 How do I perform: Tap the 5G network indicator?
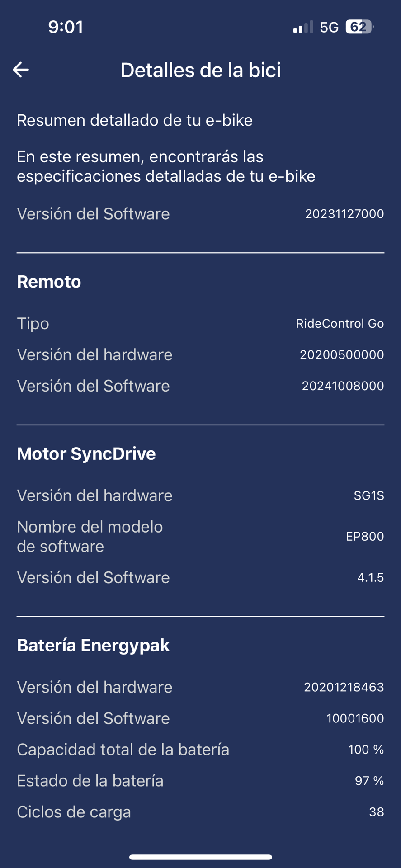[329, 28]
